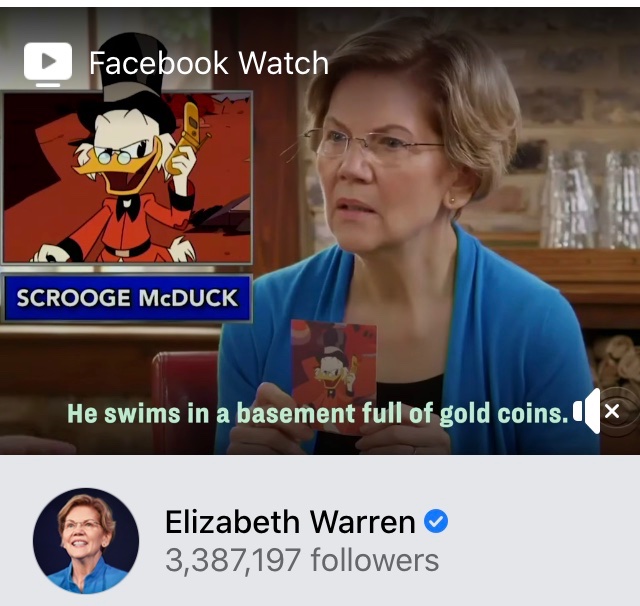Click the Scrooge McDuck cartoon inset image

pyautogui.click(x=127, y=178)
